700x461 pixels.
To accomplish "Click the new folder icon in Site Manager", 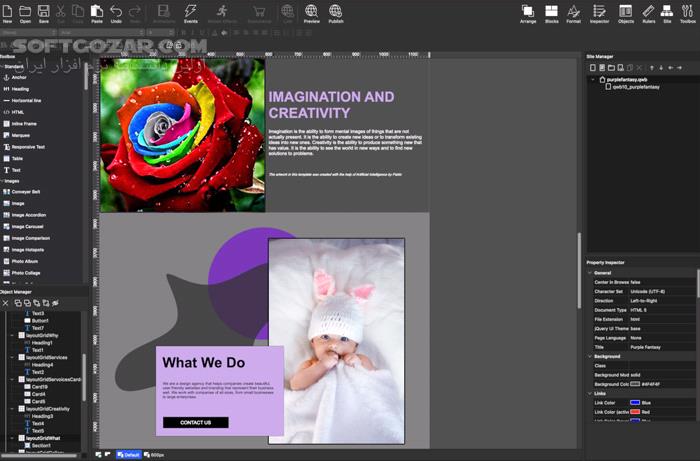I will (611, 68).
